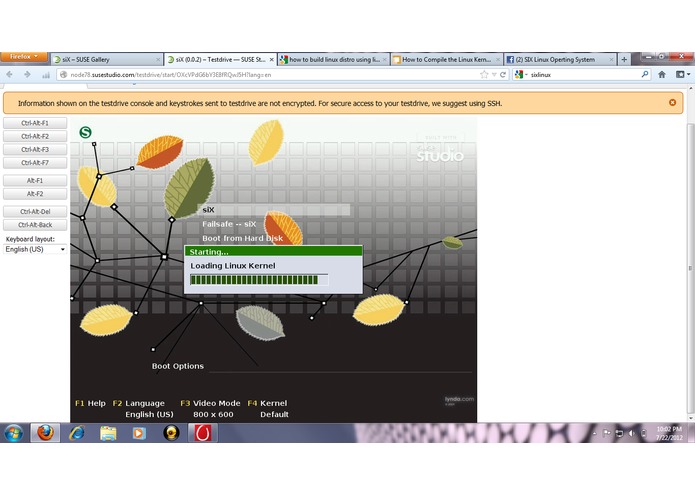Click the search magnifier icon
The height and width of the screenshot is (494, 695).
pos(645,74)
